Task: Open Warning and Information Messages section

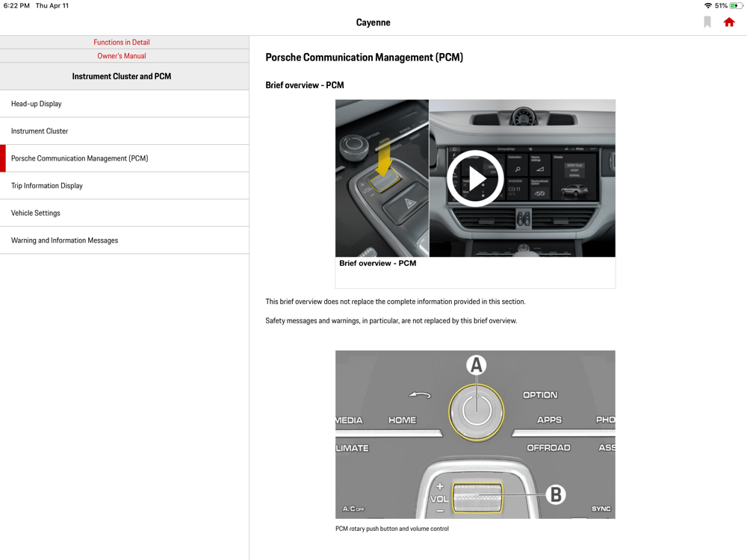Action: [124, 240]
